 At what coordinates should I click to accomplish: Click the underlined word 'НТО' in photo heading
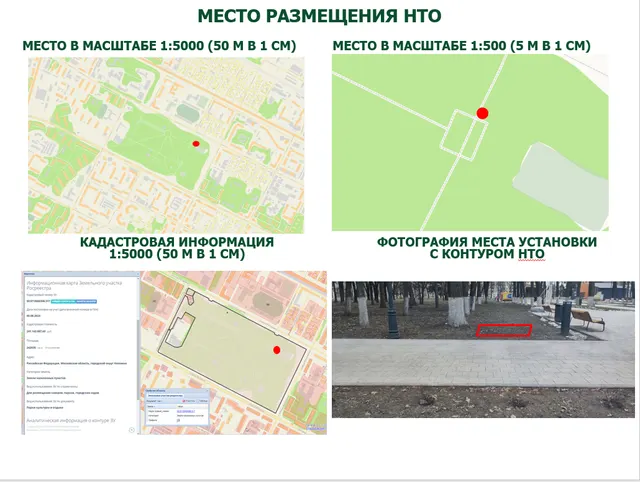pyautogui.click(x=531, y=254)
